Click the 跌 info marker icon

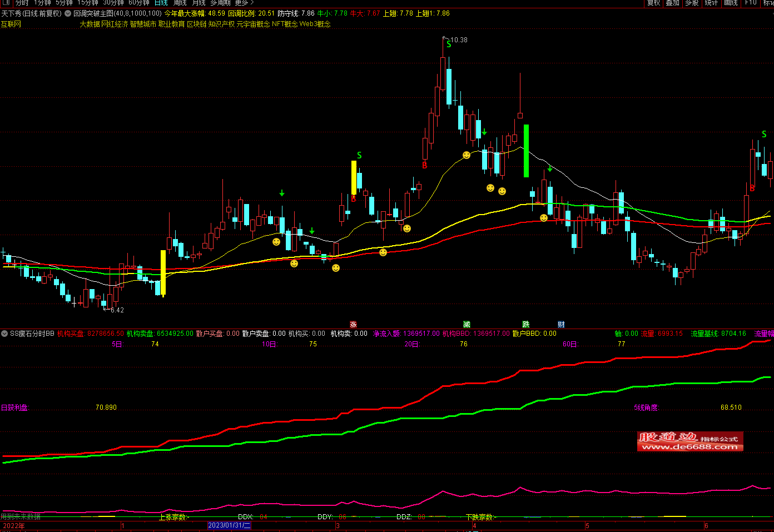(x=526, y=325)
